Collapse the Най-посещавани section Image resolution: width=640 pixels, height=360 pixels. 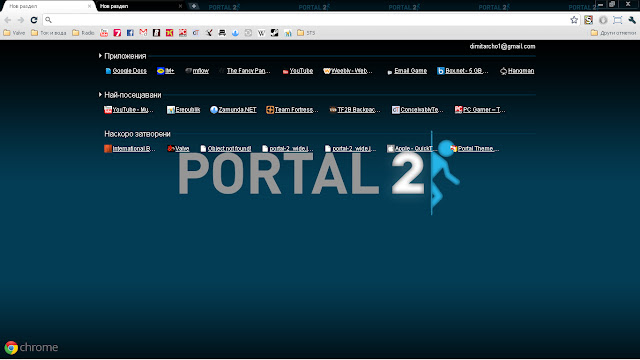tap(100, 95)
